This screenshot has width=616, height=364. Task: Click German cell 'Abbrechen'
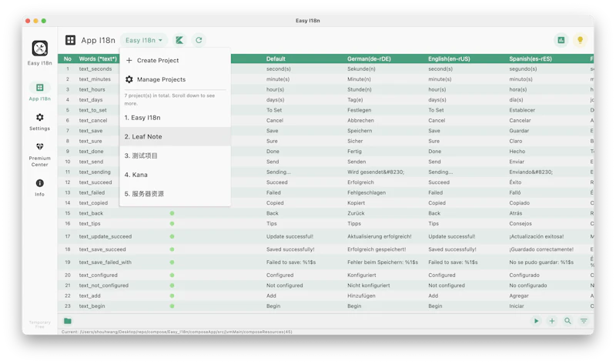point(360,121)
